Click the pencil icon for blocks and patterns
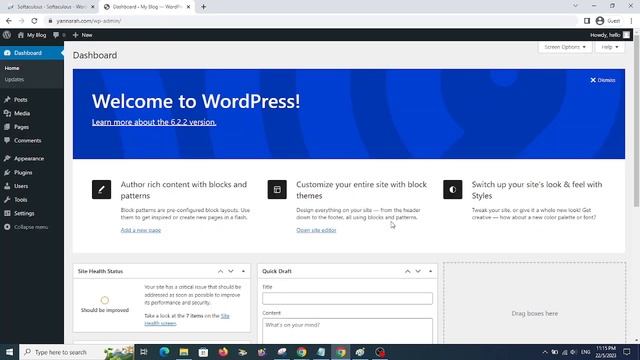This screenshot has width=640, height=360. 102,189
